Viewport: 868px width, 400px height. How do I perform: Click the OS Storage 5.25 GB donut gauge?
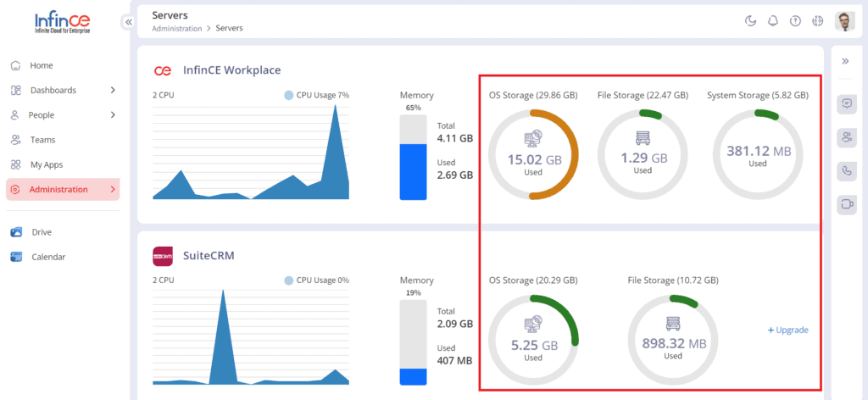pos(533,340)
